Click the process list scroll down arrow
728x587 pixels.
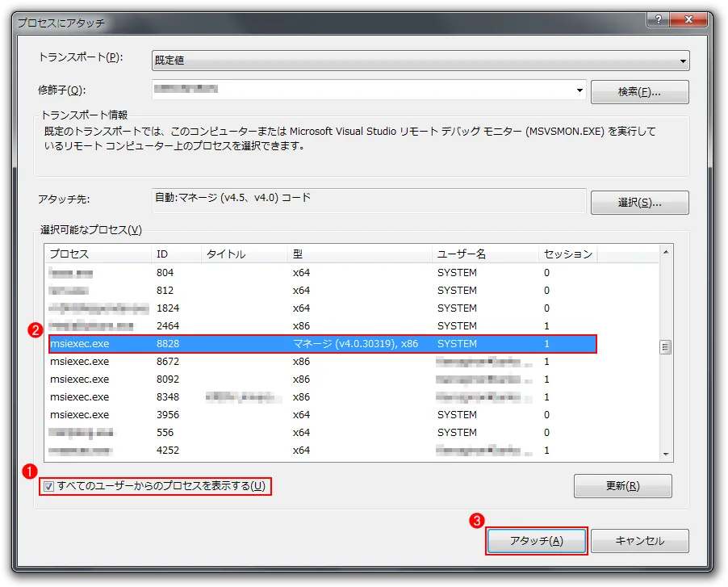(x=666, y=455)
